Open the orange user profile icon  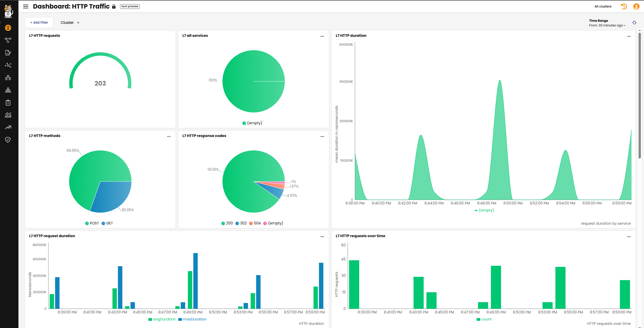click(x=636, y=6)
